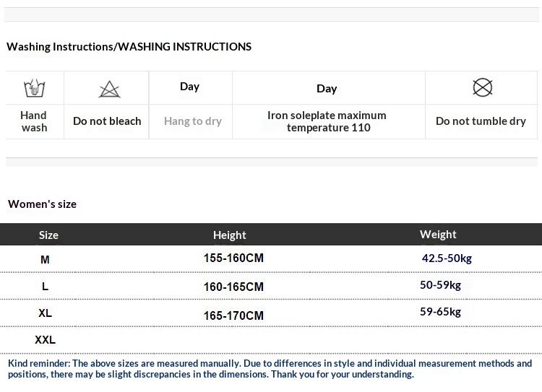Click the 'Women's size' heading
This screenshot has width=542, height=392.
pyautogui.click(x=42, y=204)
